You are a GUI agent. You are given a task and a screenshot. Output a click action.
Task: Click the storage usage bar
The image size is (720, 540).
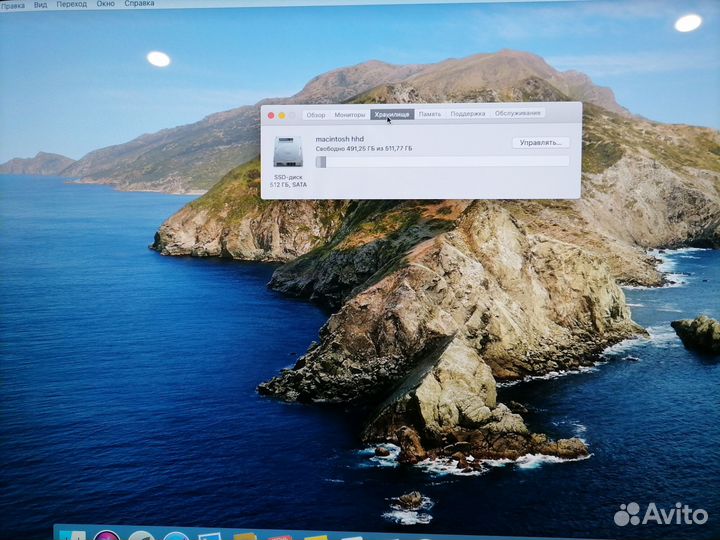click(x=442, y=161)
